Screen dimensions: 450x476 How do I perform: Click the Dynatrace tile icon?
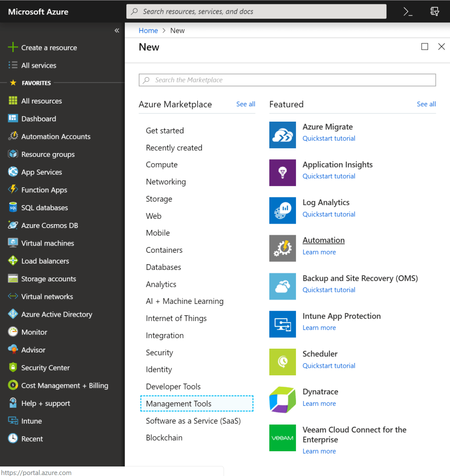click(x=282, y=400)
